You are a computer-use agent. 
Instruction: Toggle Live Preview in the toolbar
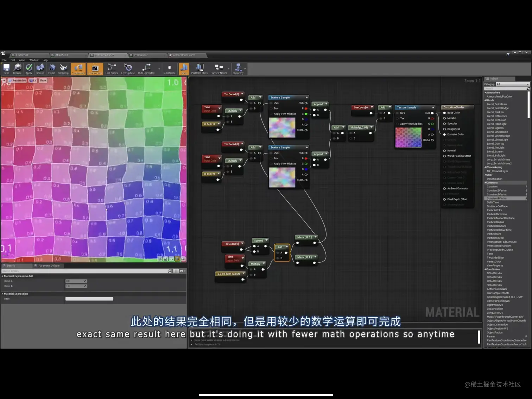pyautogui.click(x=95, y=69)
